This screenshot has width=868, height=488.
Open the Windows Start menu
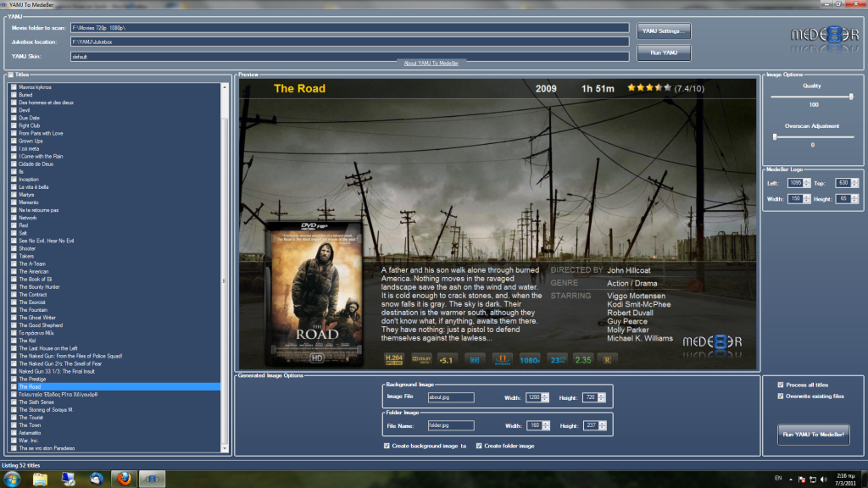[x=12, y=479]
